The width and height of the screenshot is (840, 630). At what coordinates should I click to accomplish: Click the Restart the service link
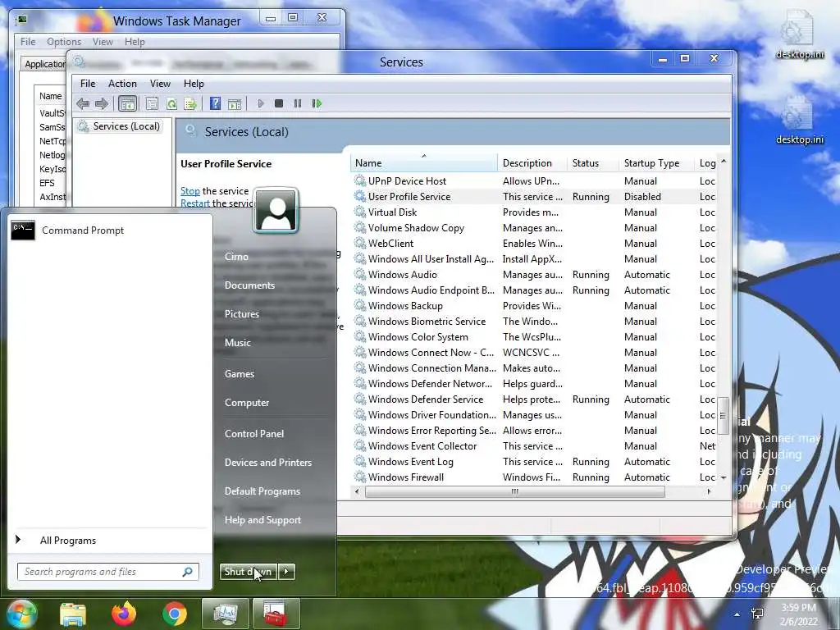pyautogui.click(x=195, y=203)
